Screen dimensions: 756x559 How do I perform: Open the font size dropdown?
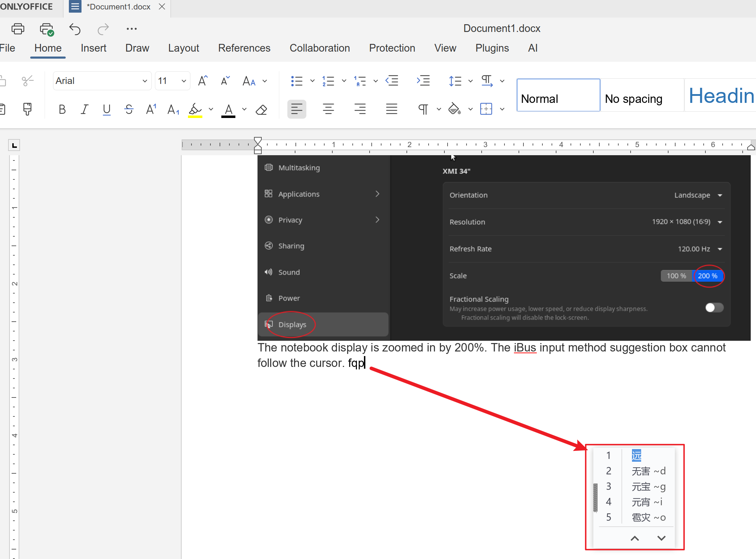coord(183,81)
